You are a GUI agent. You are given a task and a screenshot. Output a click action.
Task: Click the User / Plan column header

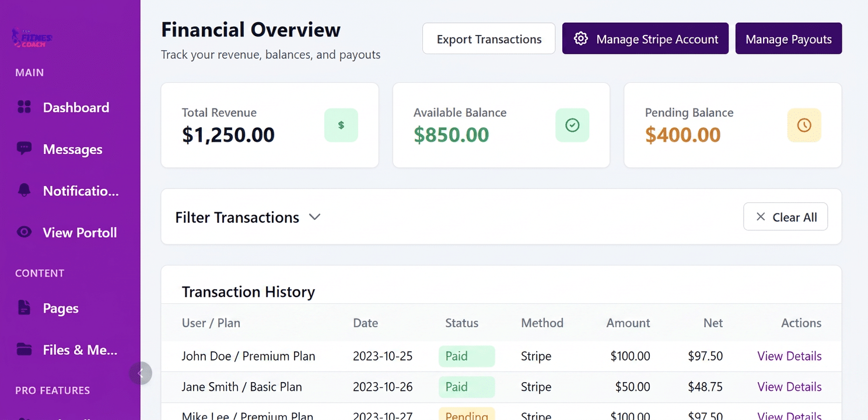211,323
